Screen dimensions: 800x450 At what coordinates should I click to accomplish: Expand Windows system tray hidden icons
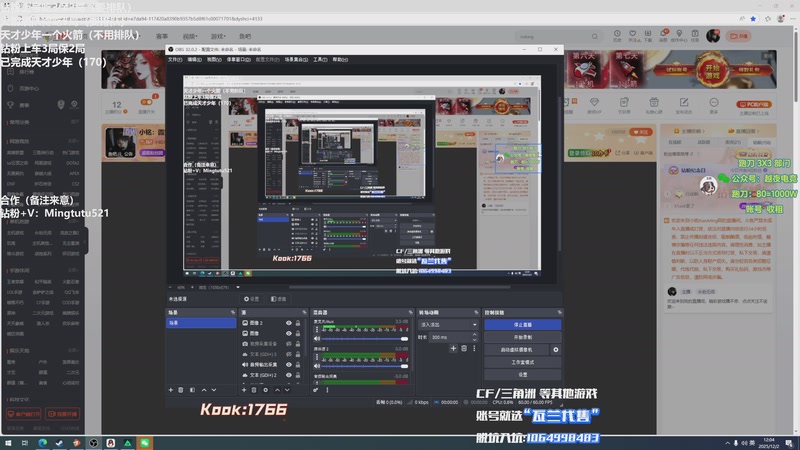point(727,443)
